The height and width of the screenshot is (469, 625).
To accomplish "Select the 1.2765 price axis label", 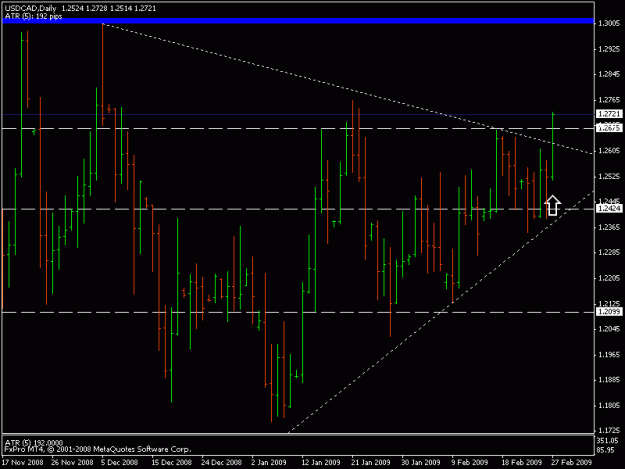I will pos(609,100).
